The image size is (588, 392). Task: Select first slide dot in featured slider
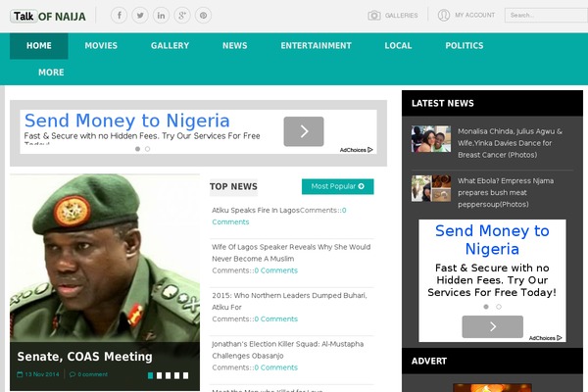[150, 375]
